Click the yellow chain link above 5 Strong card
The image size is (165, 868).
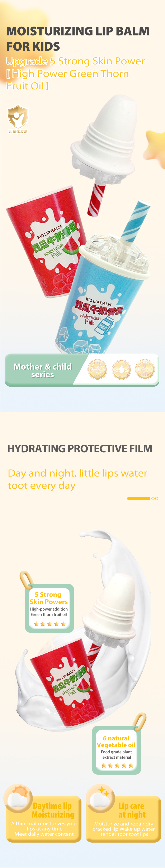pos(26,579)
